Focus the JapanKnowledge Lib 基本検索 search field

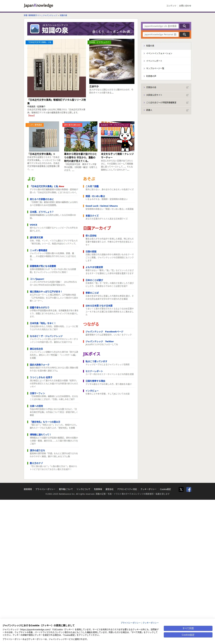tap(160, 26)
